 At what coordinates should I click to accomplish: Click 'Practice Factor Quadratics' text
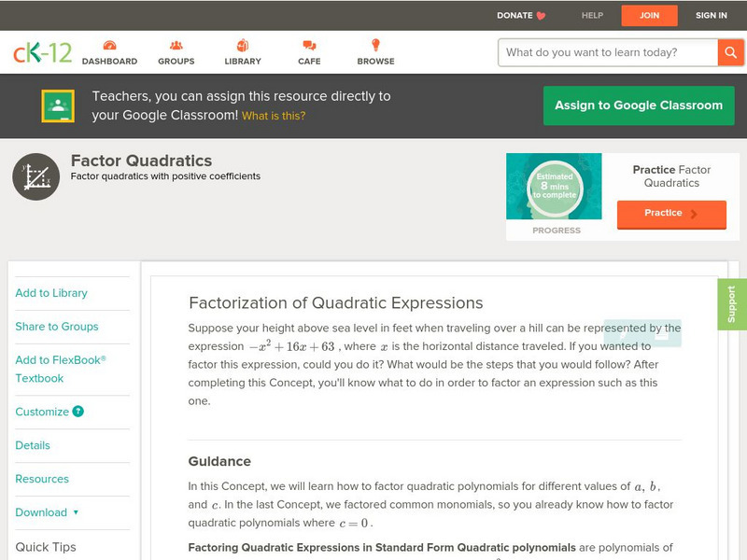click(671, 176)
